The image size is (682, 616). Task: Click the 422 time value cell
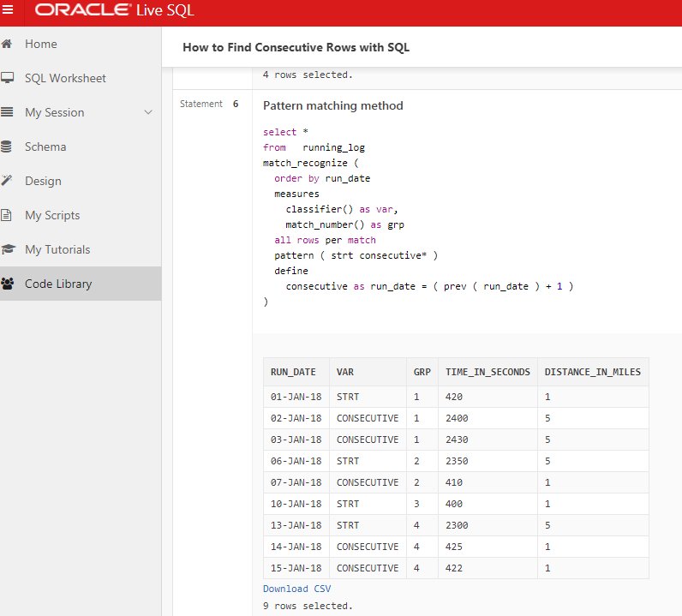(x=488, y=568)
